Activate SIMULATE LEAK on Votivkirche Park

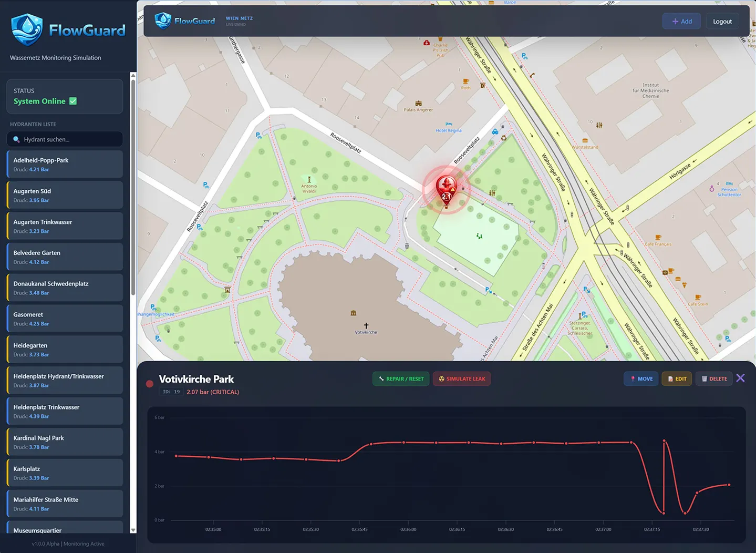[x=462, y=378]
